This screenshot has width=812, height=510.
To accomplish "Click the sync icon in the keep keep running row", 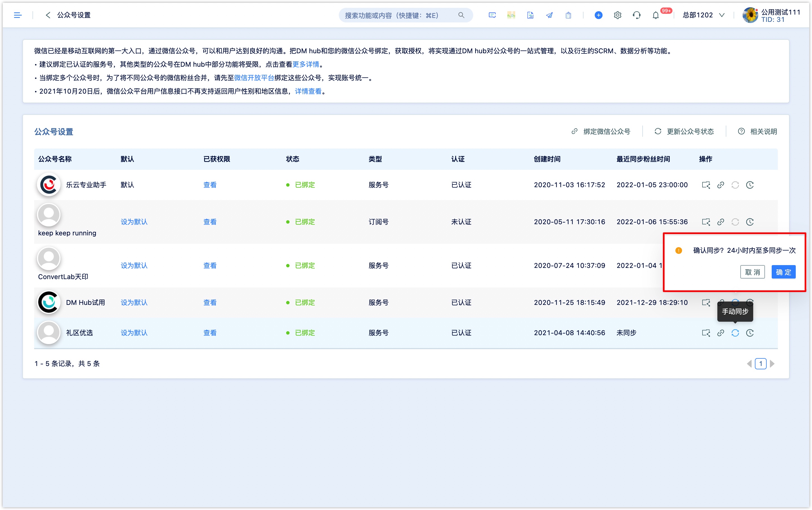I will pos(735,222).
